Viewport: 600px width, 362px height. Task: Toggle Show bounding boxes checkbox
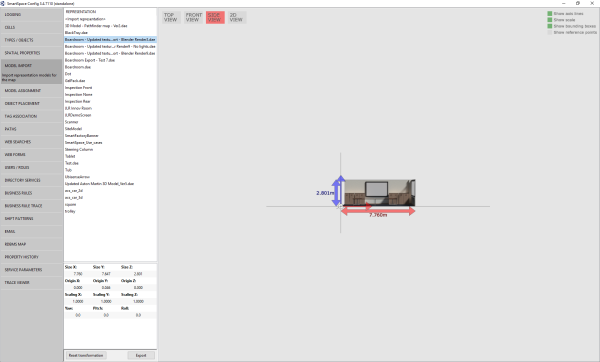point(549,26)
